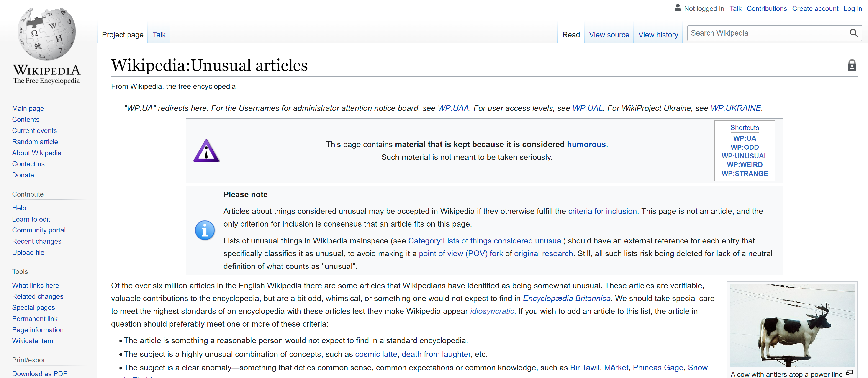This screenshot has width=868, height=378.
Task: Click Learn to edit link
Action: click(31, 219)
